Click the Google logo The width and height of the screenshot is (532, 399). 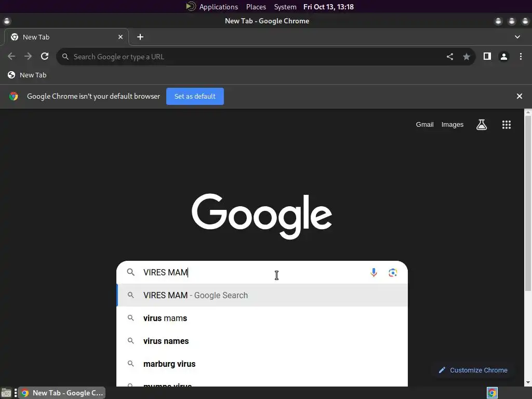[262, 216]
